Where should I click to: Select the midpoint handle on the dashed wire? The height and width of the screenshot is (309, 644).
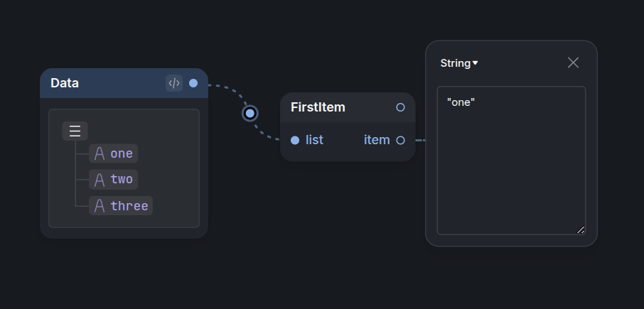(x=250, y=113)
